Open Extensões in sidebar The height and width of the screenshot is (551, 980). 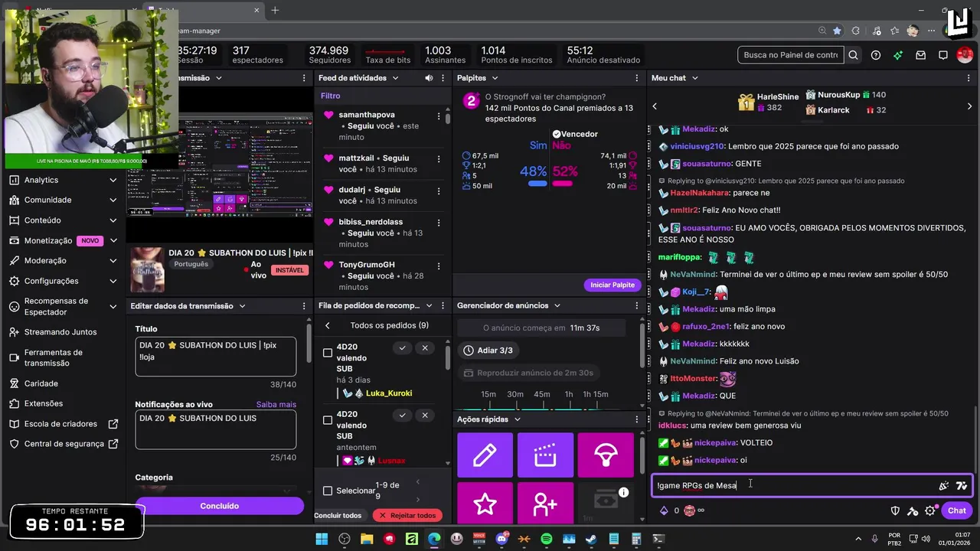pyautogui.click(x=44, y=403)
